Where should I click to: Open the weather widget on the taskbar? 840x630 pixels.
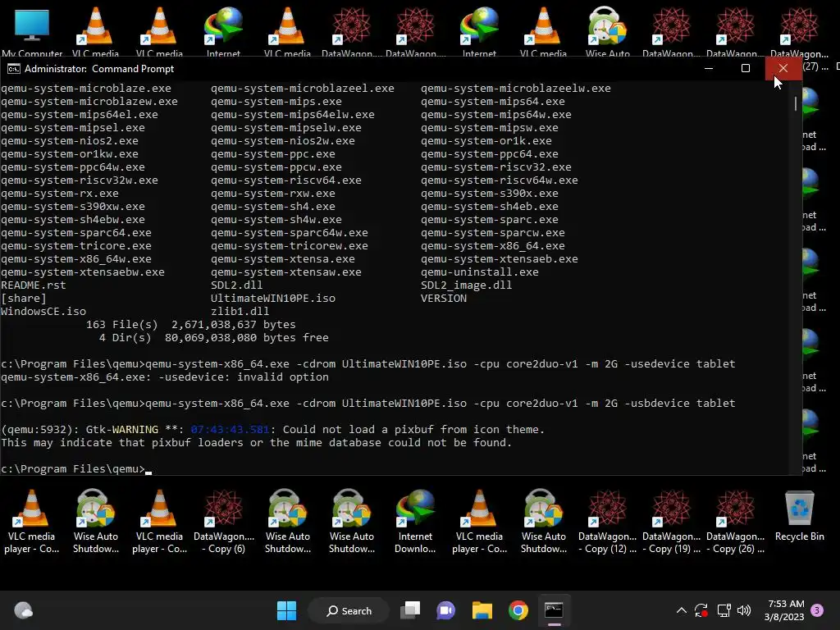click(24, 610)
